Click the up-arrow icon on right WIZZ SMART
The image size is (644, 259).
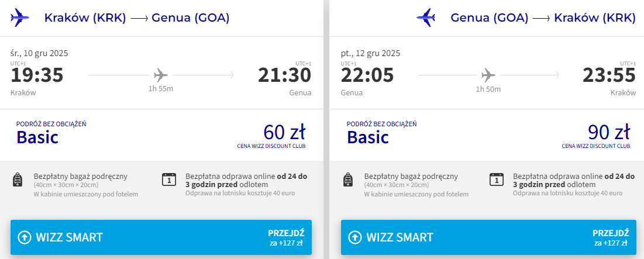[x=355, y=237]
